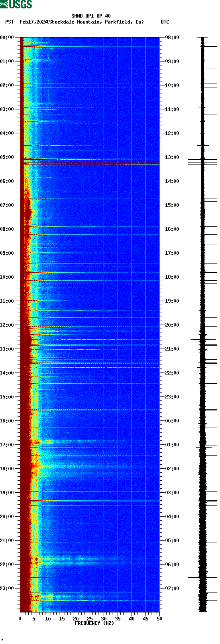This screenshot has width=220, height=644.
Task: Click the '07:00' UTC time label
Action: click(172, 589)
